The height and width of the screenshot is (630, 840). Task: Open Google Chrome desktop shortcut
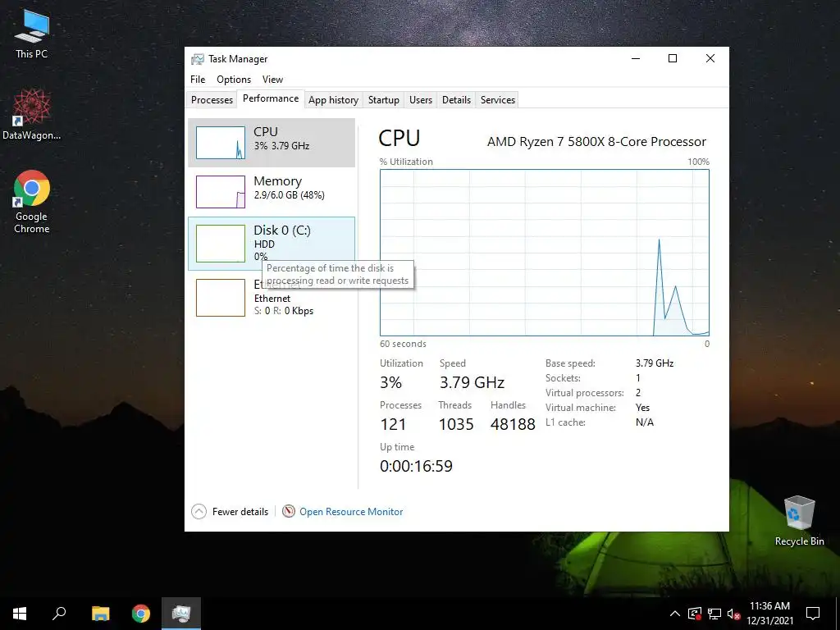(x=32, y=202)
